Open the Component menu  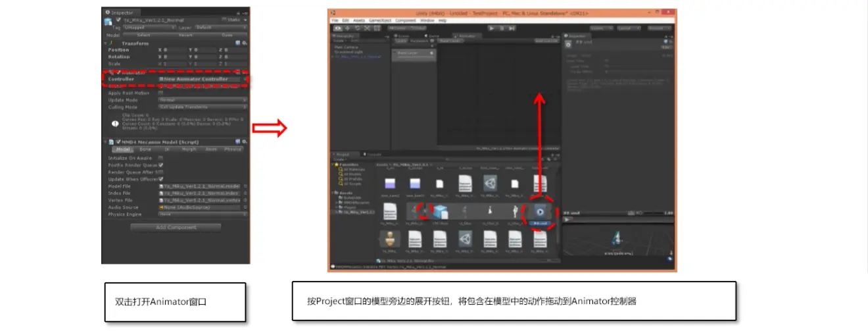406,20
